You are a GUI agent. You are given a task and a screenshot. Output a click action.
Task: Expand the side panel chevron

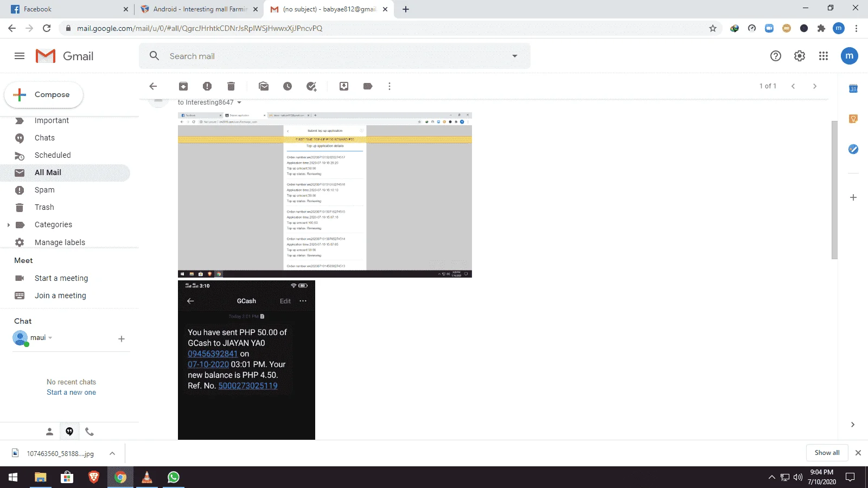[x=853, y=425]
